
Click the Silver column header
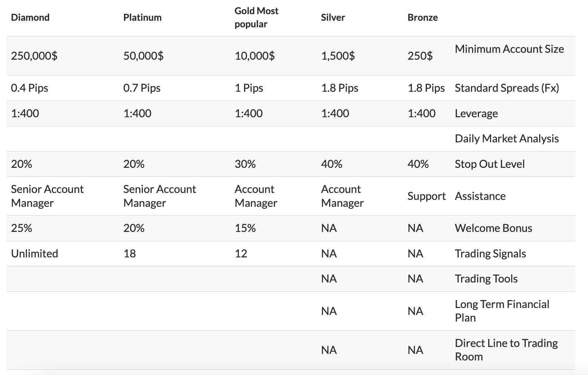(x=332, y=17)
